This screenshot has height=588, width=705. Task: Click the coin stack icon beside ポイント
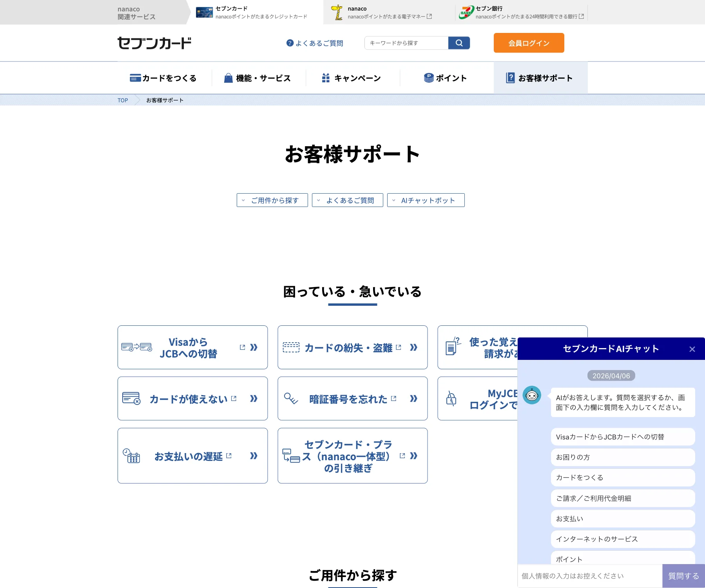[429, 78]
